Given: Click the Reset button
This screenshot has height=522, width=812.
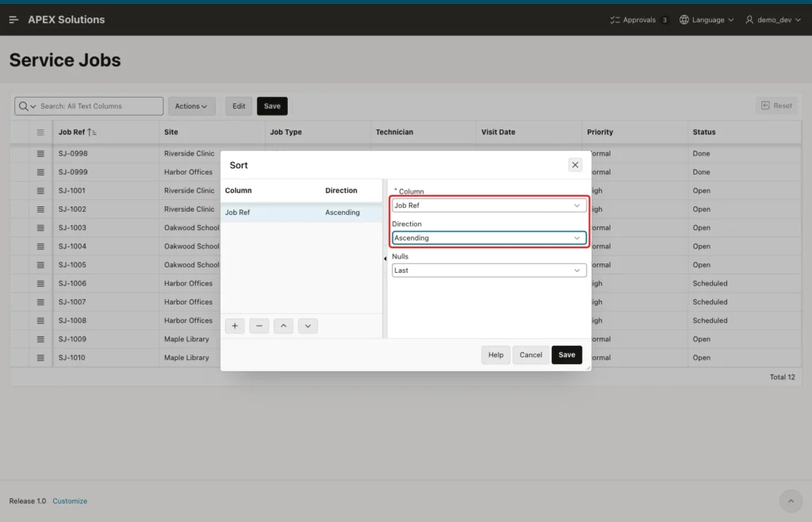Looking at the screenshot, I should [x=776, y=106].
